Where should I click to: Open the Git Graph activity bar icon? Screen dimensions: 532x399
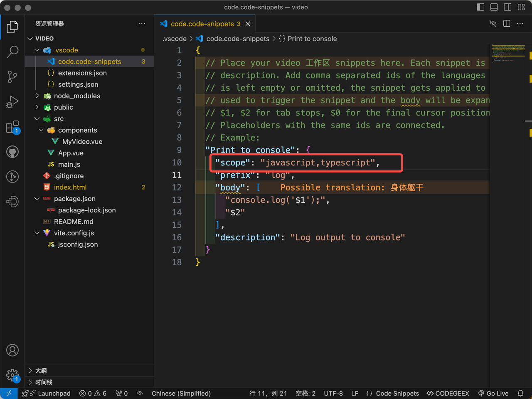pyautogui.click(x=12, y=177)
